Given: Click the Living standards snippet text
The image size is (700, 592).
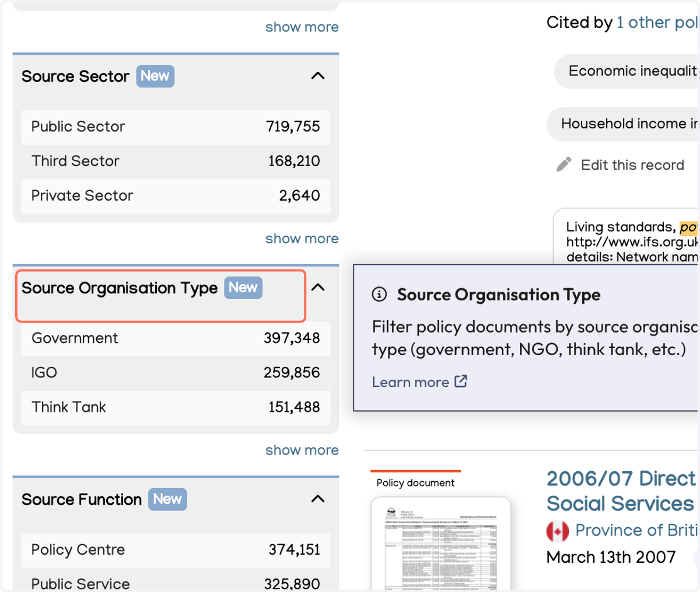Looking at the screenshot, I should (632, 241).
